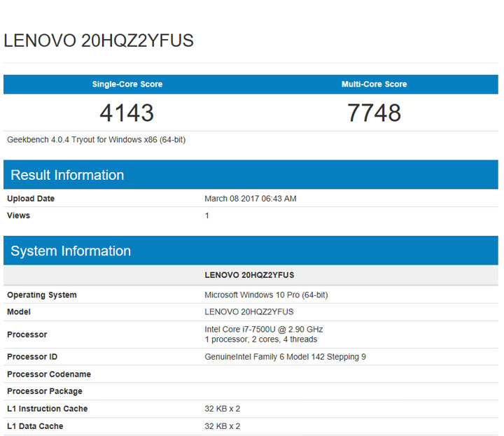Select the Processor Codename row label

[x=49, y=374]
